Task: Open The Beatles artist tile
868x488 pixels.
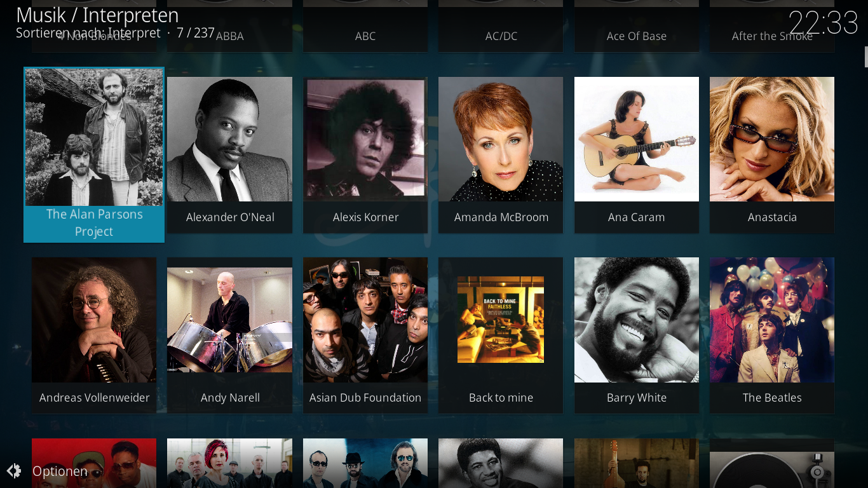Action: (772, 335)
